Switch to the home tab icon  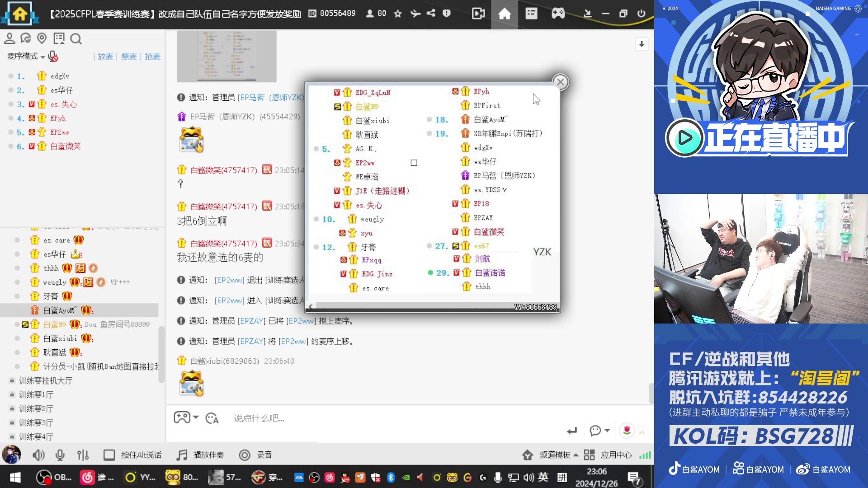pyautogui.click(x=505, y=14)
